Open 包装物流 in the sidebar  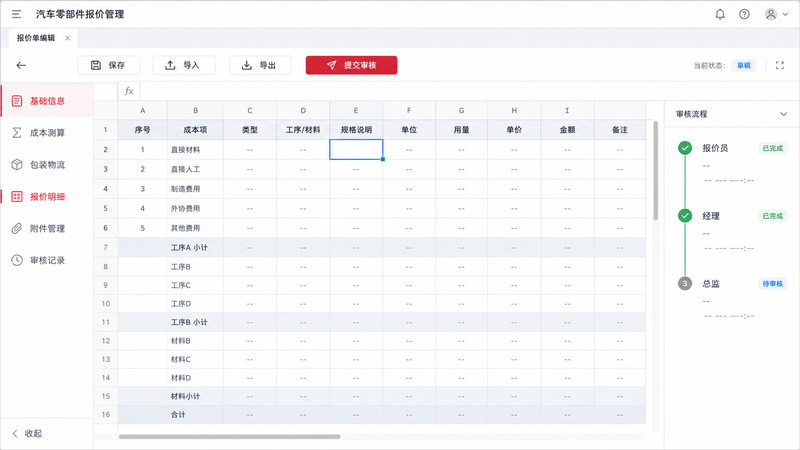click(47, 165)
